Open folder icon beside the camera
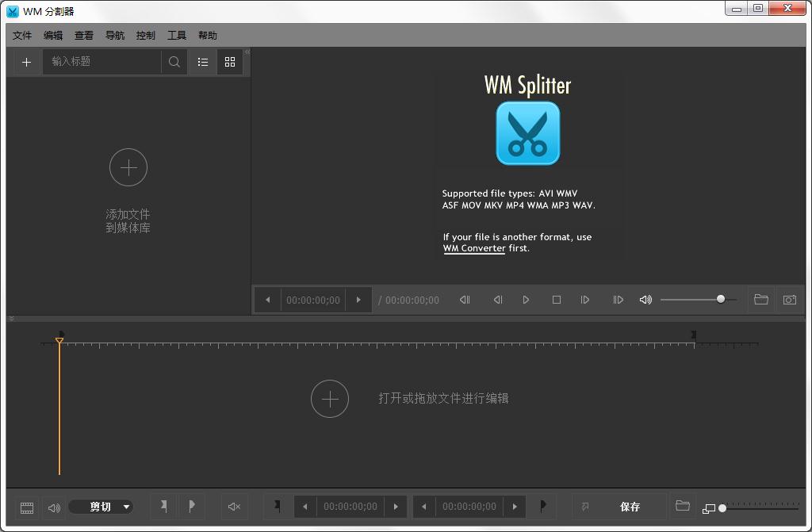Image resolution: width=812 pixels, height=532 pixels. (760, 300)
